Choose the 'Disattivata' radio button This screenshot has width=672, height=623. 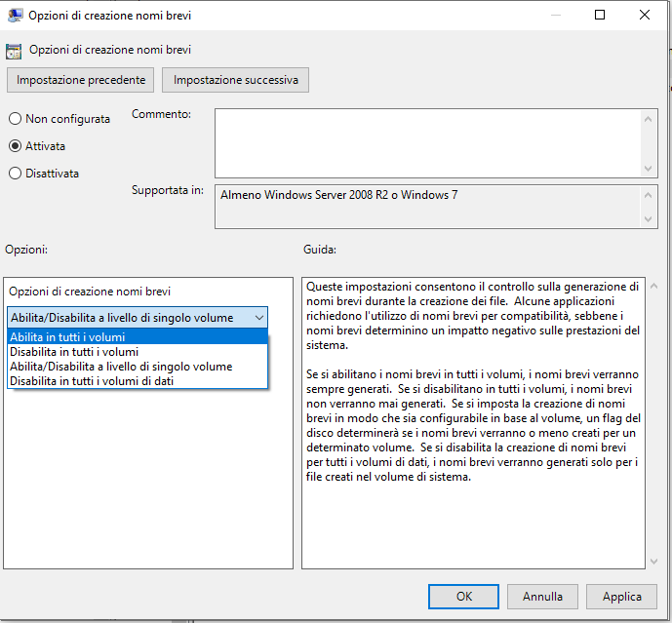(x=15, y=174)
